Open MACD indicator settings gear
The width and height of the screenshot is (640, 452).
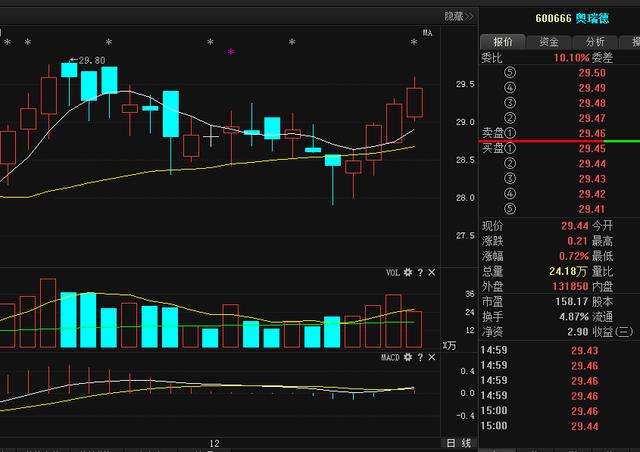click(x=407, y=357)
